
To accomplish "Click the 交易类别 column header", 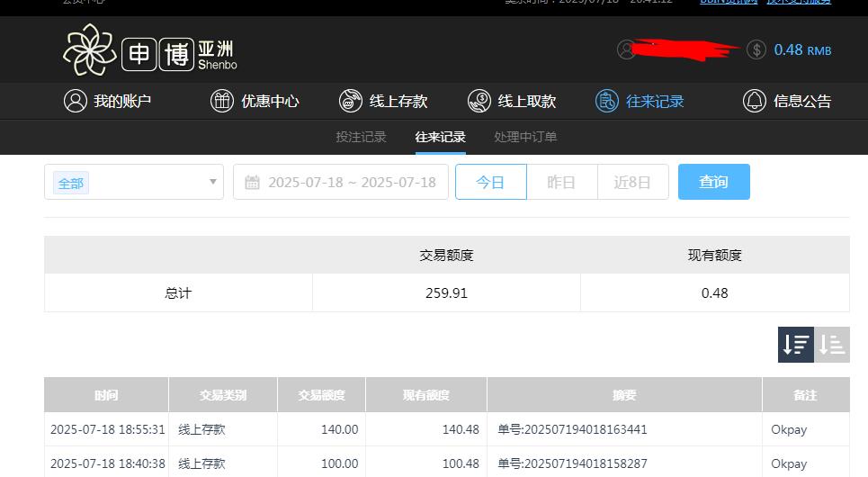I will click(223, 395).
